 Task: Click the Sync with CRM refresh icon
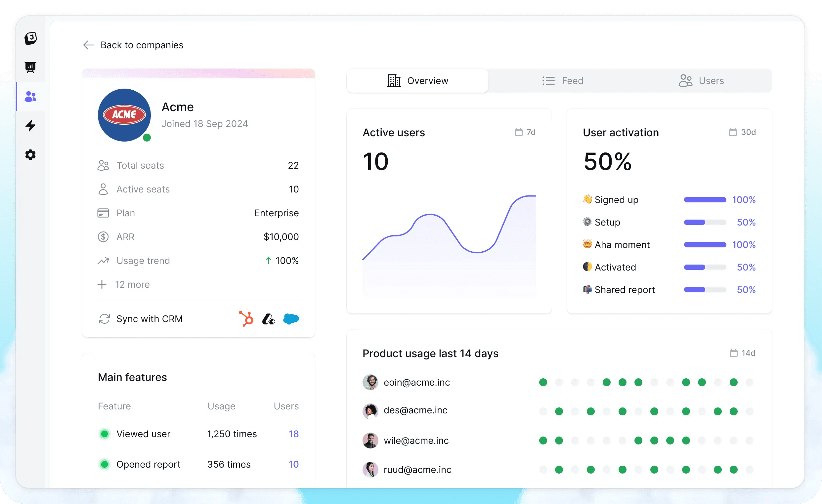pos(105,319)
